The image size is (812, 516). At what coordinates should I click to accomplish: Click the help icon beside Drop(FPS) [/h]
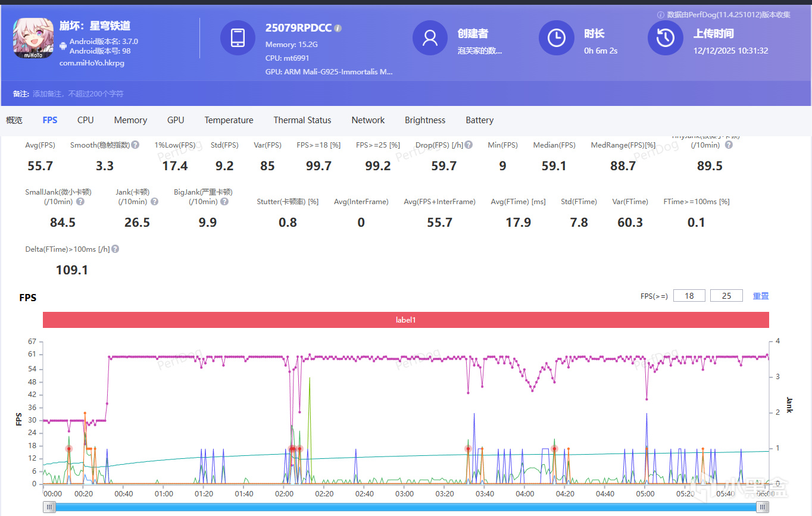[x=469, y=145]
